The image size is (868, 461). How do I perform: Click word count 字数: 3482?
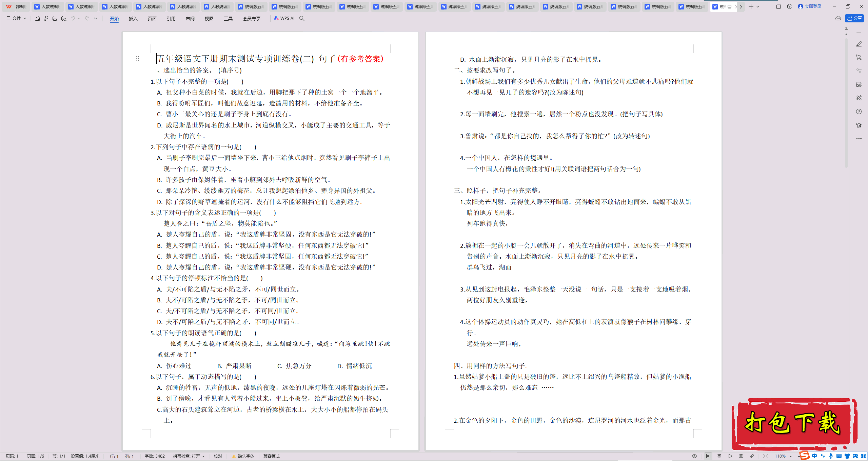coord(155,456)
